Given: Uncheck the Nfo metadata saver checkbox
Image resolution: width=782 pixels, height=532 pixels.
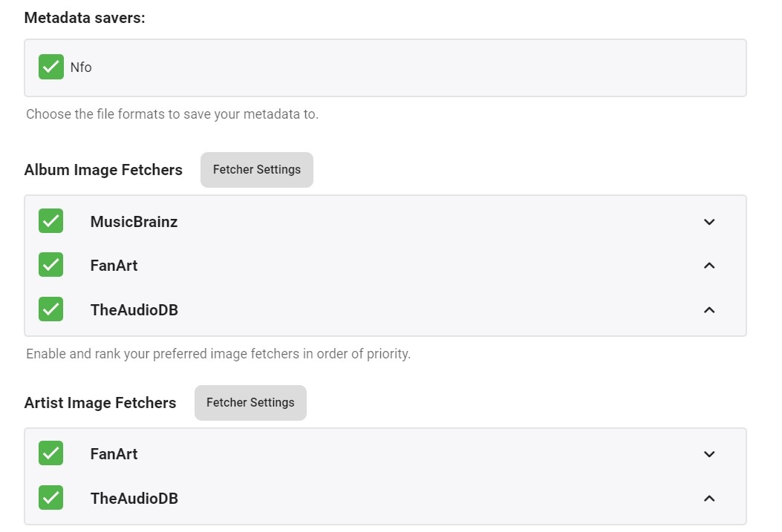Looking at the screenshot, I should (51, 67).
